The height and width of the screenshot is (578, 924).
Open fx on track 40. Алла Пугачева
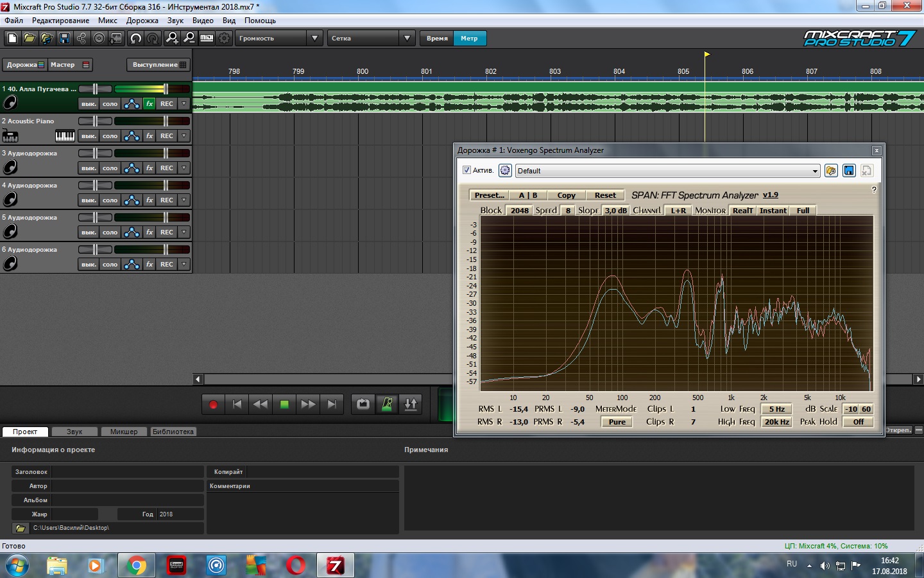pyautogui.click(x=150, y=104)
